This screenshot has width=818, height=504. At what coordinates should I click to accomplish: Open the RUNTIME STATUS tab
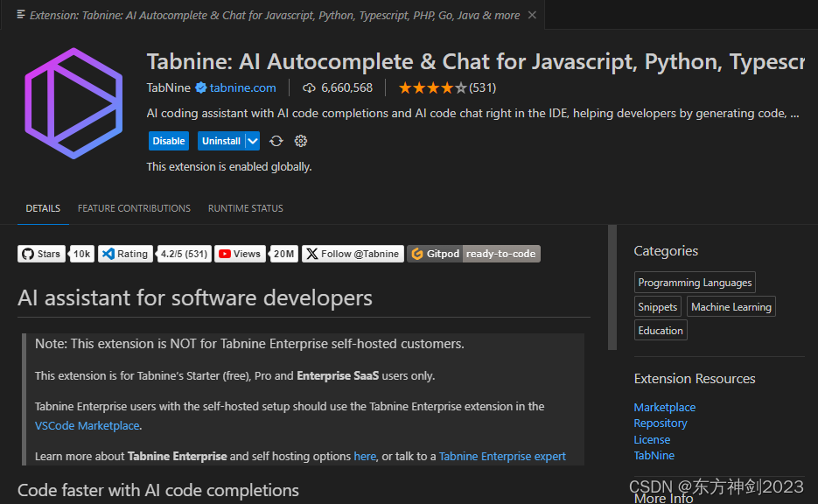[x=245, y=208]
